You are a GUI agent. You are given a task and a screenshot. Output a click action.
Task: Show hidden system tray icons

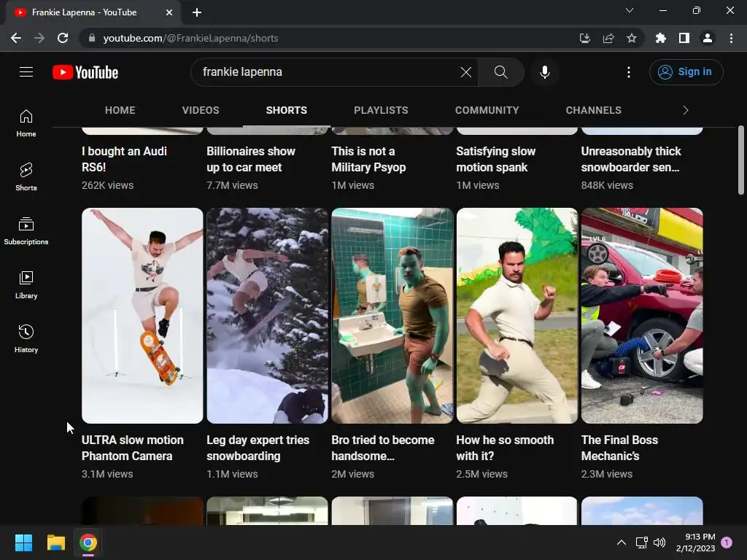[622, 542]
